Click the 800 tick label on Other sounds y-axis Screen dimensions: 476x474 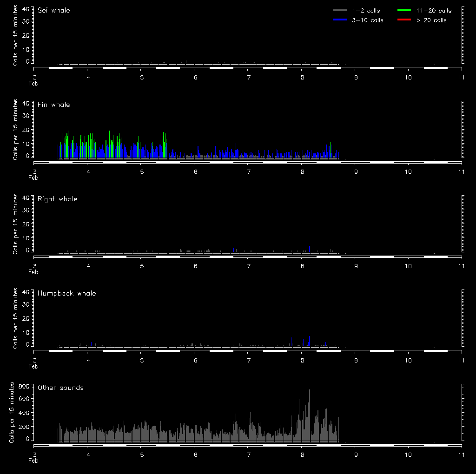tap(24, 386)
